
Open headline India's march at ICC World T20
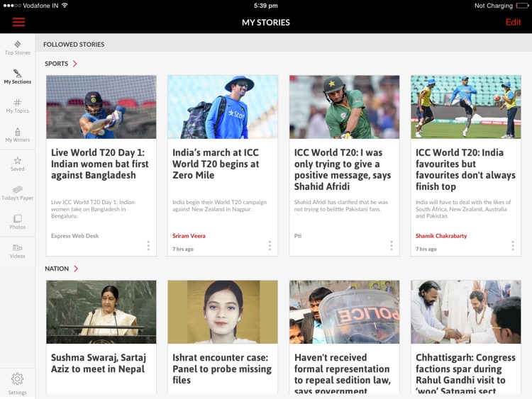tap(216, 164)
